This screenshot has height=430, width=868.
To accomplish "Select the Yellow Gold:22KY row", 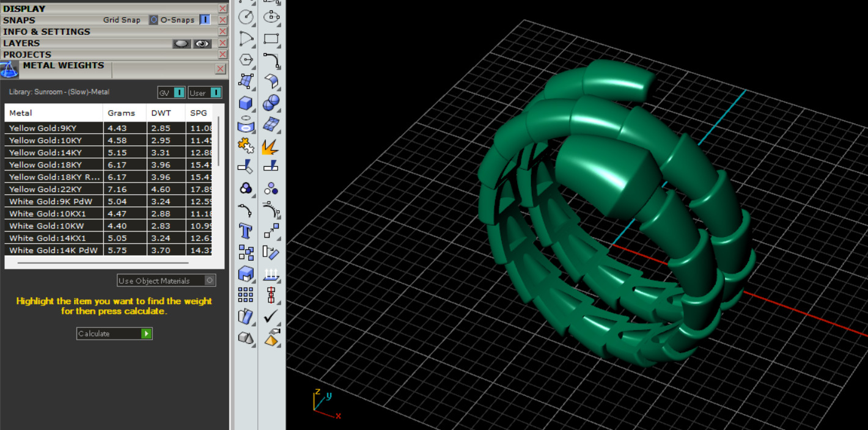I will 109,189.
